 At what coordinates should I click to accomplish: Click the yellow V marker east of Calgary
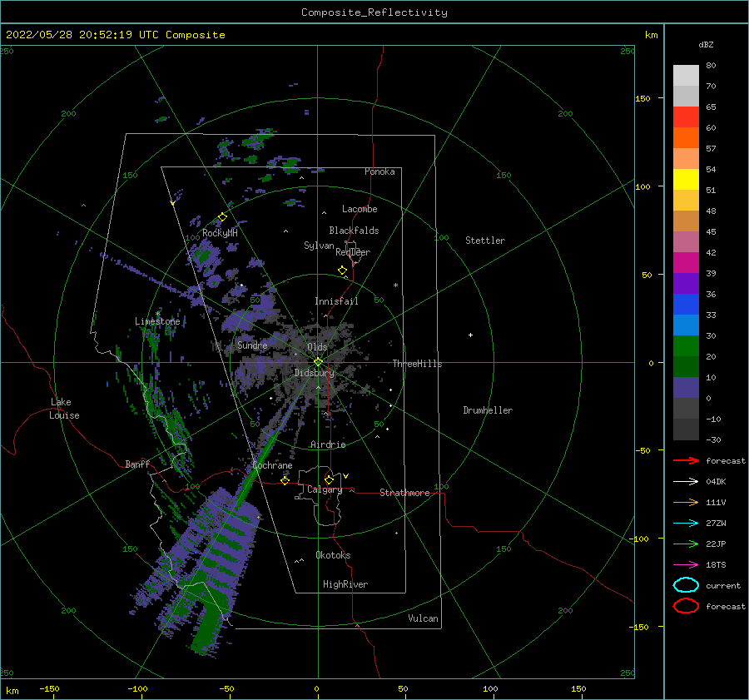coord(346,476)
